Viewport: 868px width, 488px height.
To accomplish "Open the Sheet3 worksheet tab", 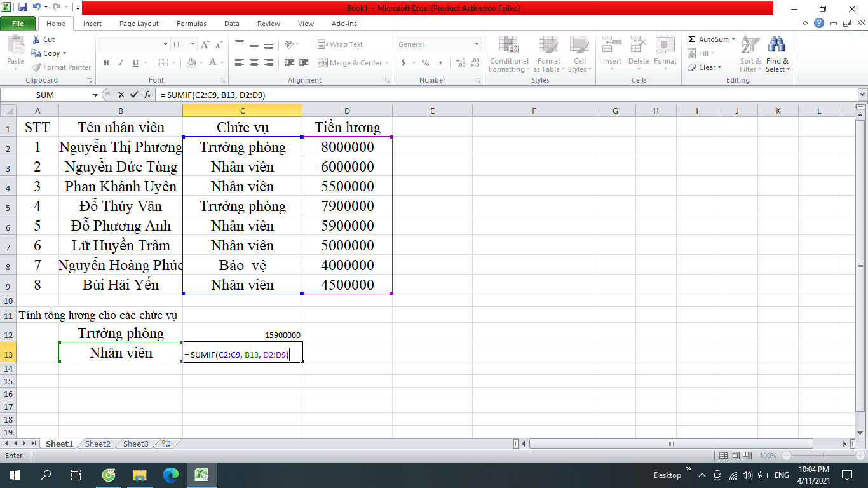I will point(136,444).
